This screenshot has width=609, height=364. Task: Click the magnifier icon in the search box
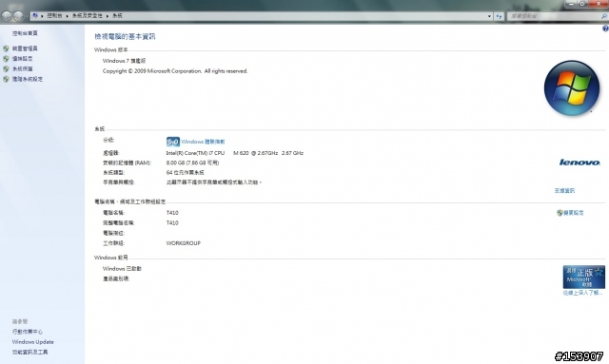pos(603,16)
